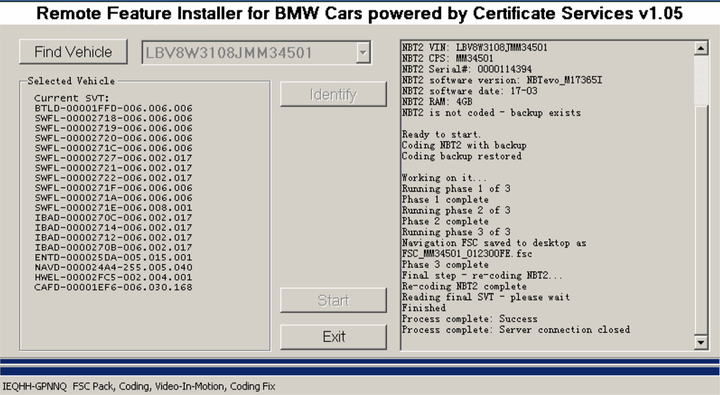Click the 'Coding NBT2 with backup' line
Viewport: 720px width, 395px height.
point(464,145)
